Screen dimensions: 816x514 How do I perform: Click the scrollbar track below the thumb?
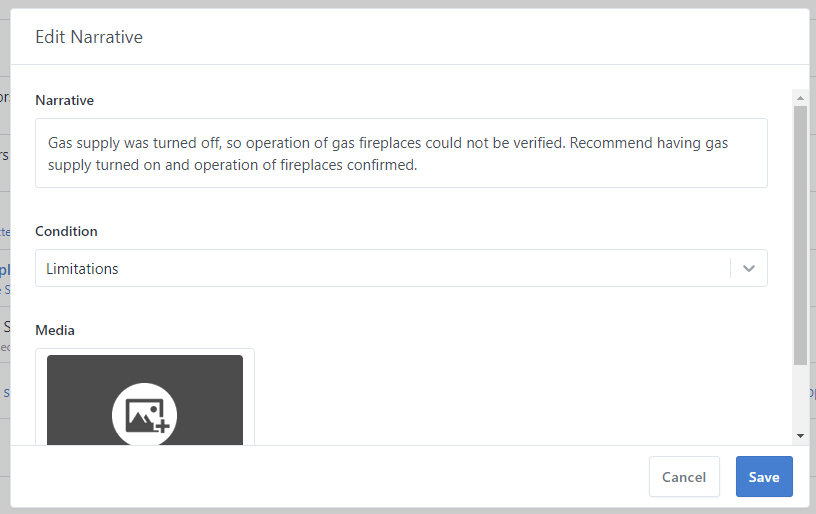(800, 400)
